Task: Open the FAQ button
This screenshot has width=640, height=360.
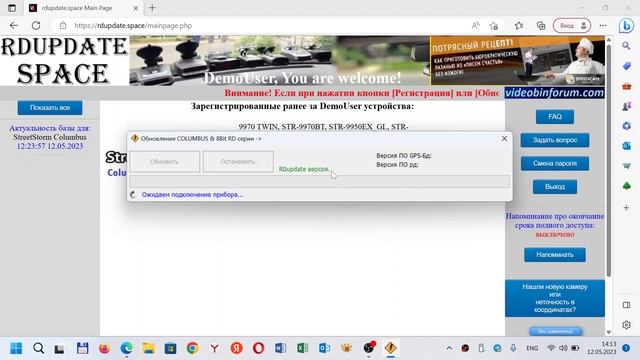Action: pyautogui.click(x=555, y=117)
